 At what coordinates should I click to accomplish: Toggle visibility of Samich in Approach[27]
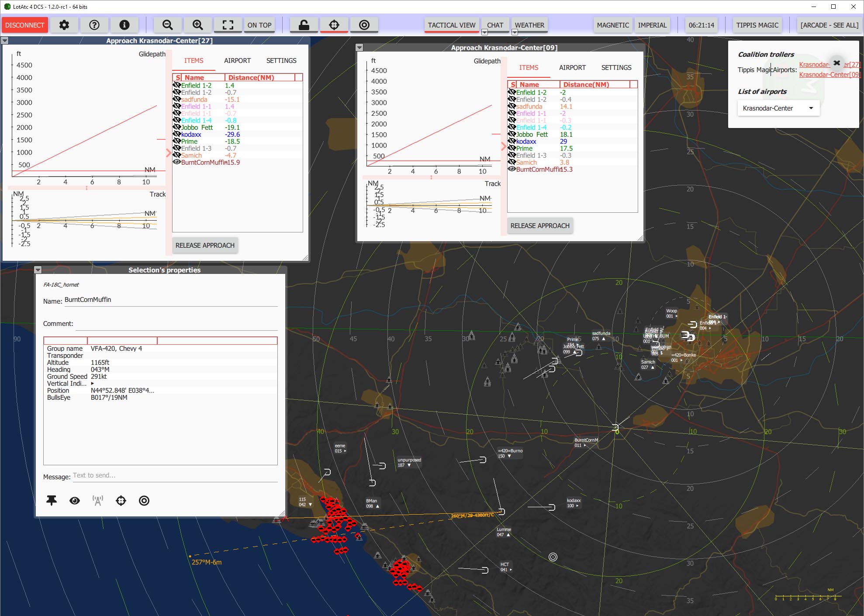176,155
